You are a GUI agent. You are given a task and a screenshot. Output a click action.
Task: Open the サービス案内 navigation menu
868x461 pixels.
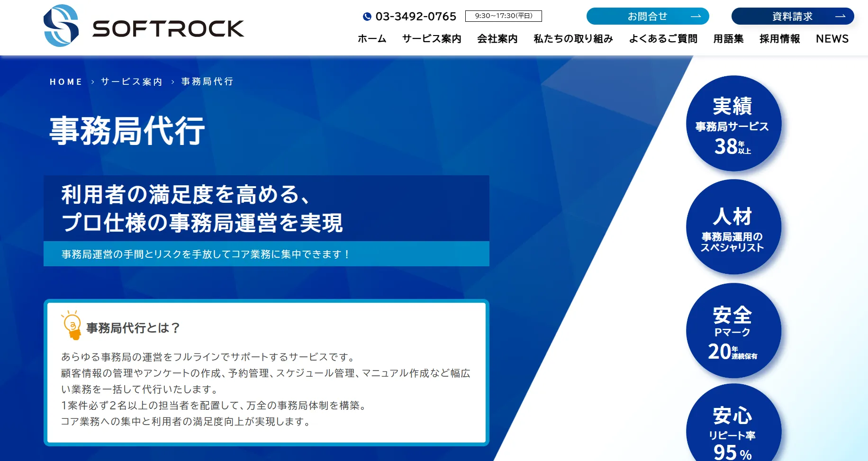431,39
